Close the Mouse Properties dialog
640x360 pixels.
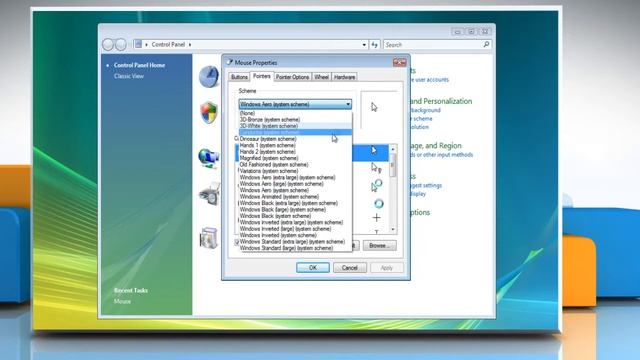point(400,62)
